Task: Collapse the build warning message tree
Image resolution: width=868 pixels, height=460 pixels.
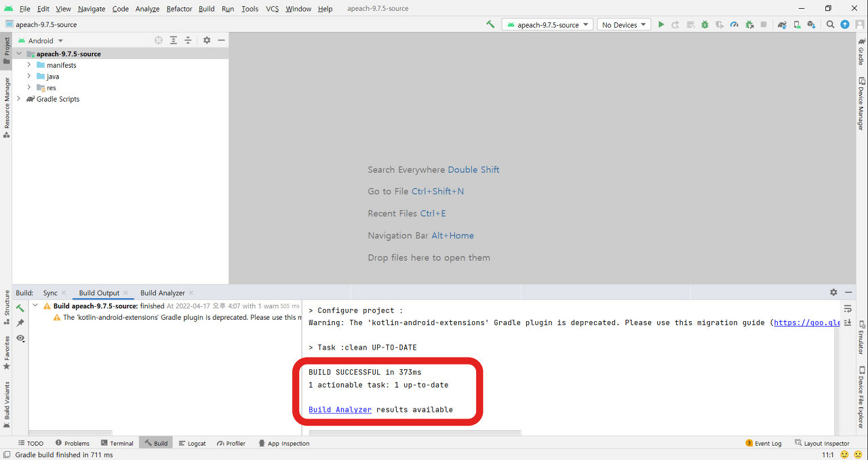Action: coord(35,305)
